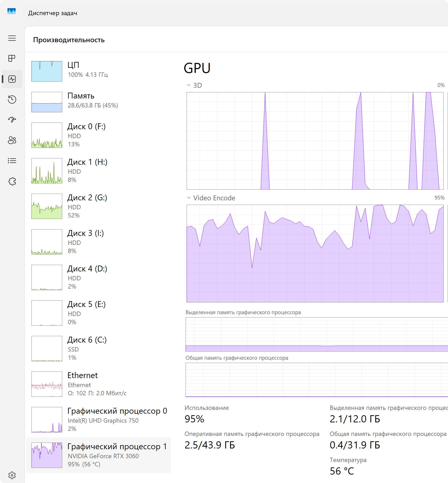This screenshot has height=483, width=448.
Task: Click the 0.4/31.9 ГБ shared memory value
Action: point(355,445)
